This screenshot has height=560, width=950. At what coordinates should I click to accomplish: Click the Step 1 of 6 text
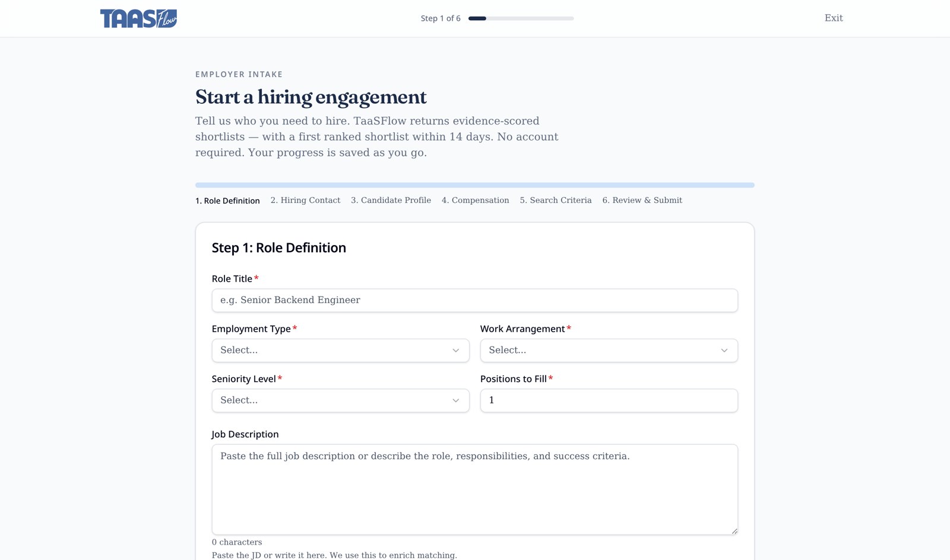click(x=441, y=18)
